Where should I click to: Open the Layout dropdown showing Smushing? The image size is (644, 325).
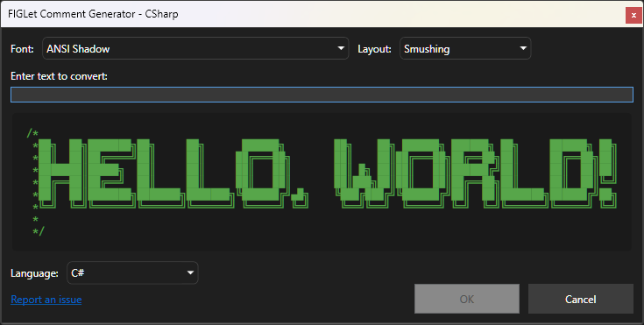pos(465,48)
